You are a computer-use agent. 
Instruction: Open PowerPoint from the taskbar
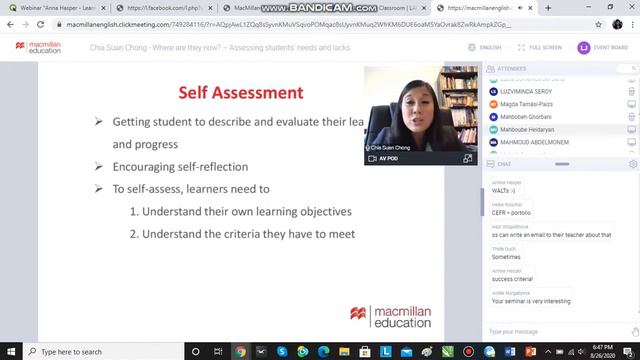[x=530, y=351]
